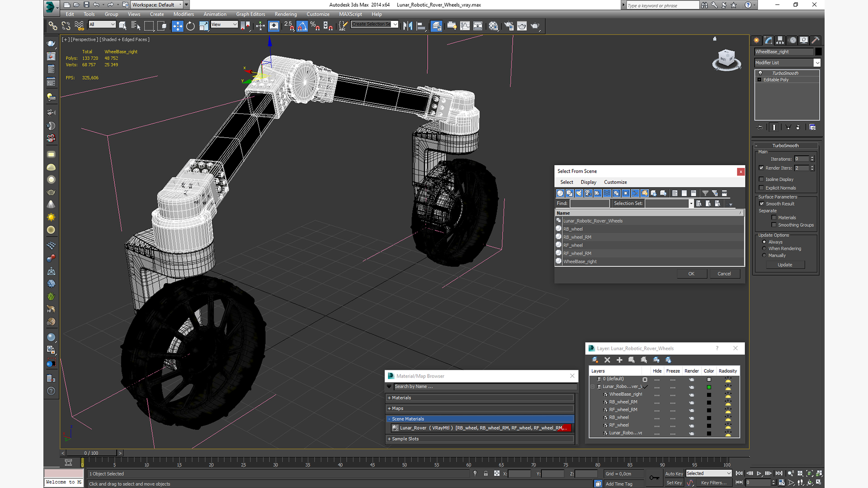Open the Modifiers menu

coord(184,14)
